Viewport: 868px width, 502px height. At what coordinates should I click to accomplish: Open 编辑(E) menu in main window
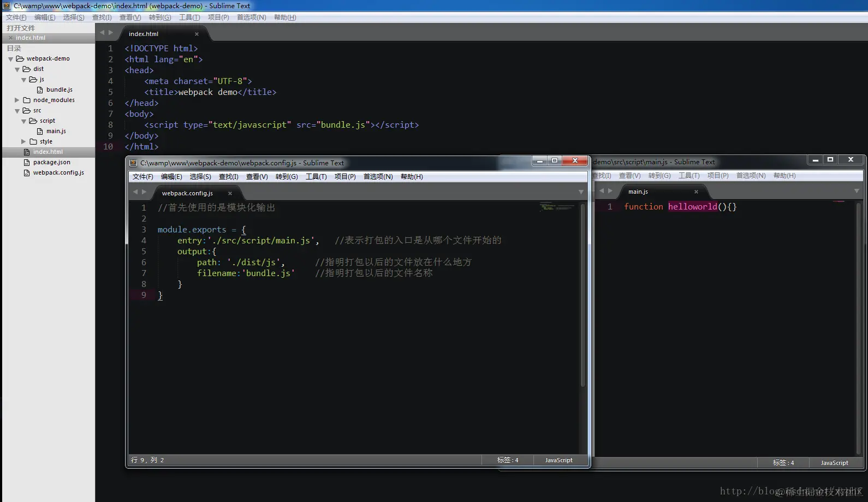(x=45, y=17)
